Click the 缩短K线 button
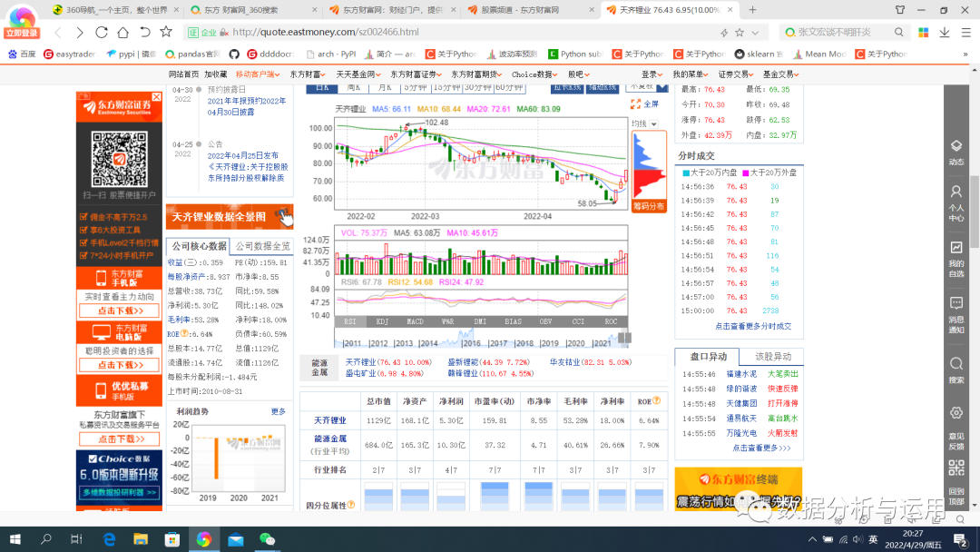 603,87
